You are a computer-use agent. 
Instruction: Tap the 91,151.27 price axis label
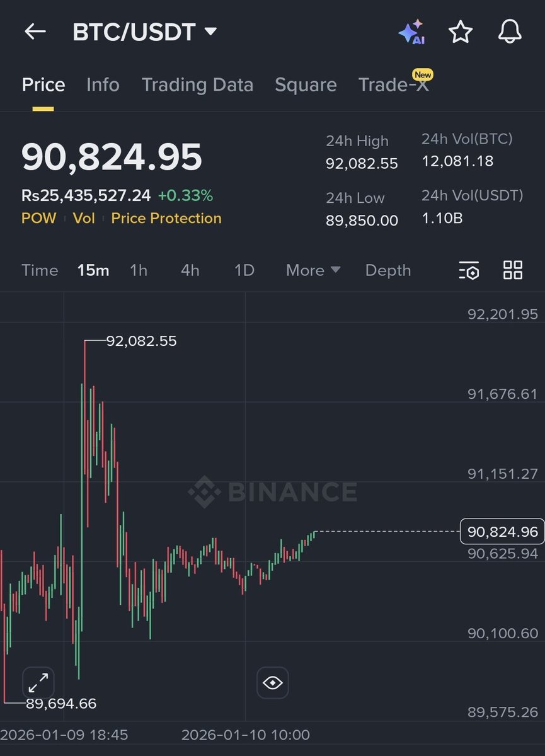click(503, 474)
